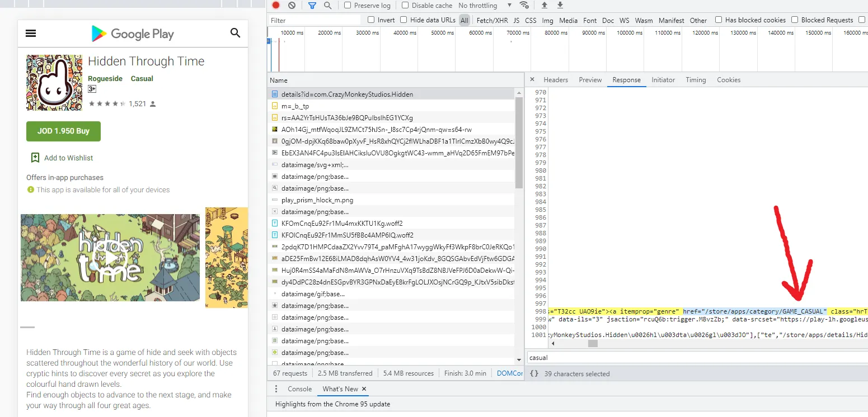Clear the network log
Screen dimensions: 868x417
point(292,6)
